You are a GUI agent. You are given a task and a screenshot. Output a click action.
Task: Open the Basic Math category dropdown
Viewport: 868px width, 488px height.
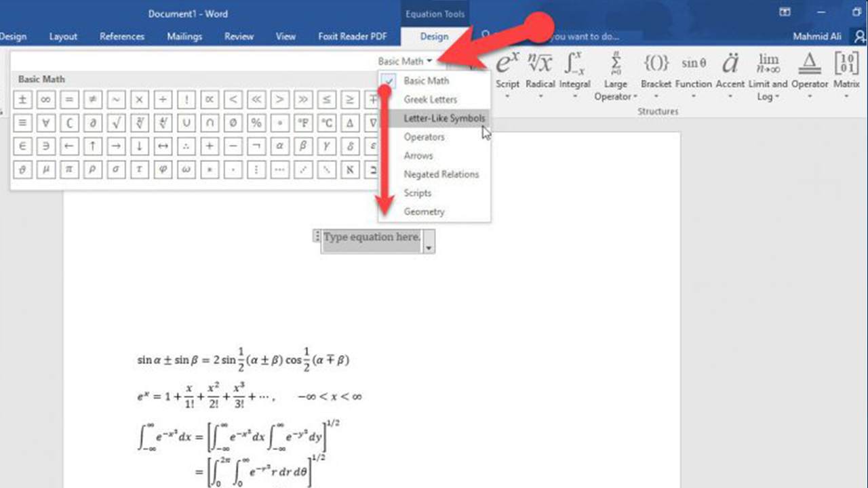pyautogui.click(x=406, y=61)
